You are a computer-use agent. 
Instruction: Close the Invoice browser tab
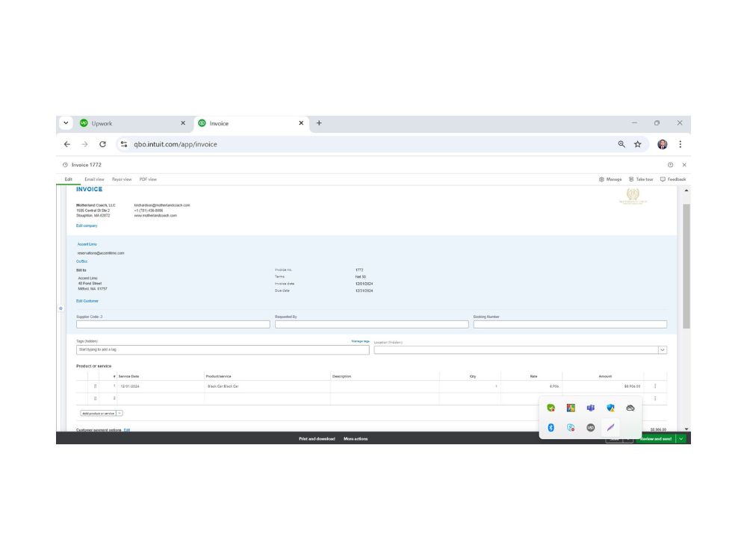click(x=301, y=123)
